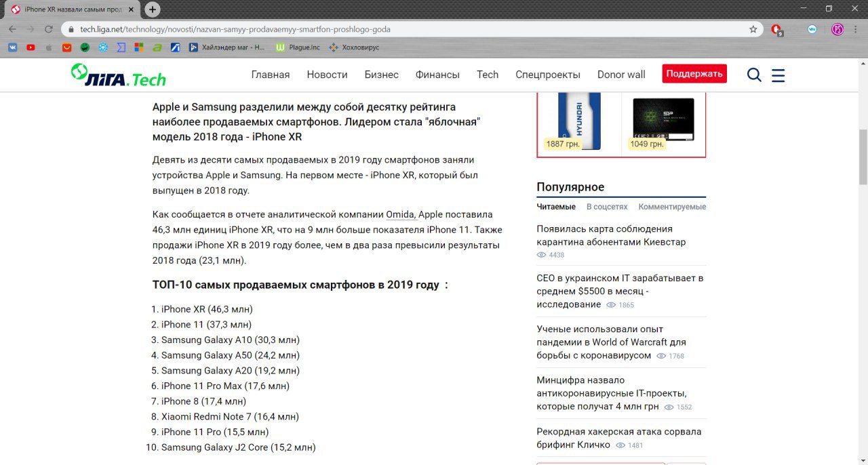Click the 1049 грн. price label

pyautogui.click(x=646, y=144)
